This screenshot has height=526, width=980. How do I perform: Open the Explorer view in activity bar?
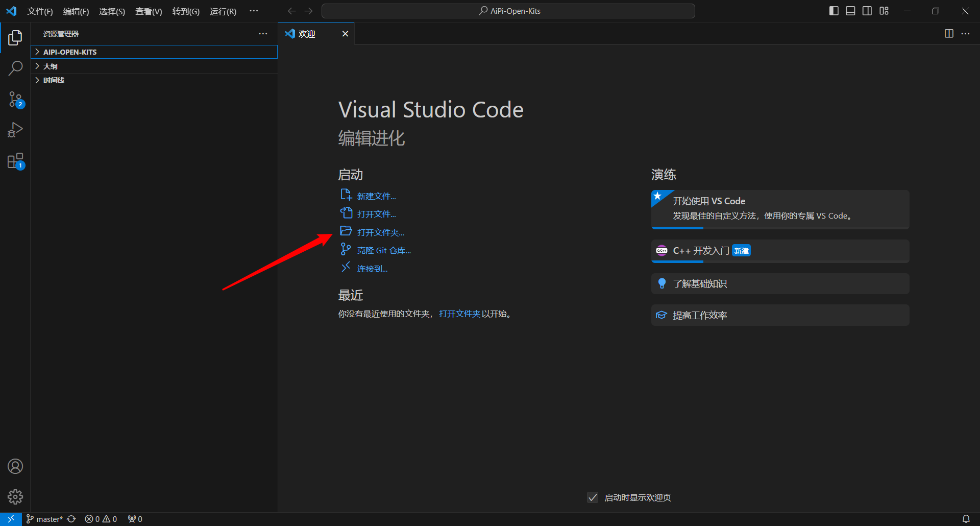15,38
